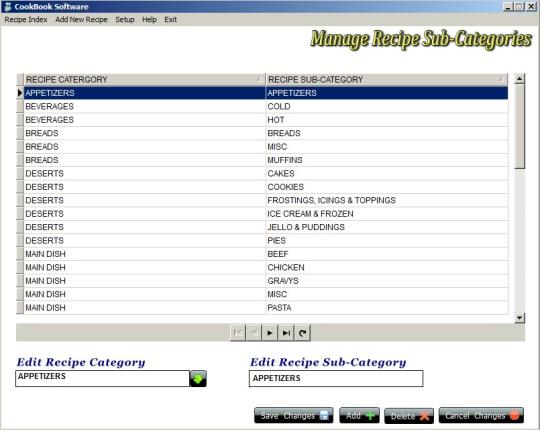Select the GRAVYS sub-category cell
Image resolution: width=540 pixels, height=430 pixels.
pos(387,281)
